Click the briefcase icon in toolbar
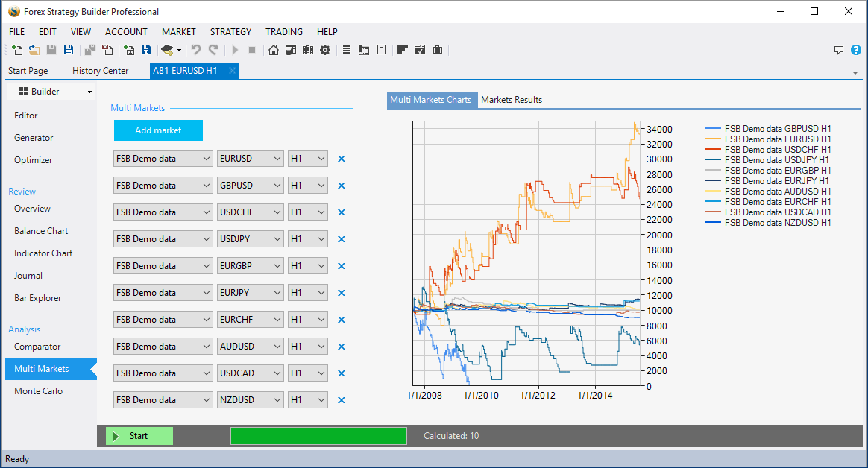 (437, 50)
